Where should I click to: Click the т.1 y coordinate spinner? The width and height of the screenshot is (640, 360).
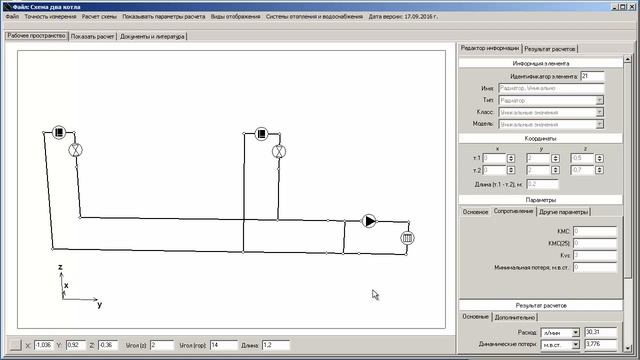coord(555,158)
